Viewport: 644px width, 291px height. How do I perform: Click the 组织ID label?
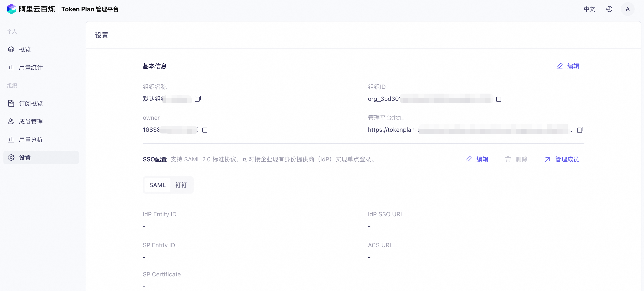point(376,86)
